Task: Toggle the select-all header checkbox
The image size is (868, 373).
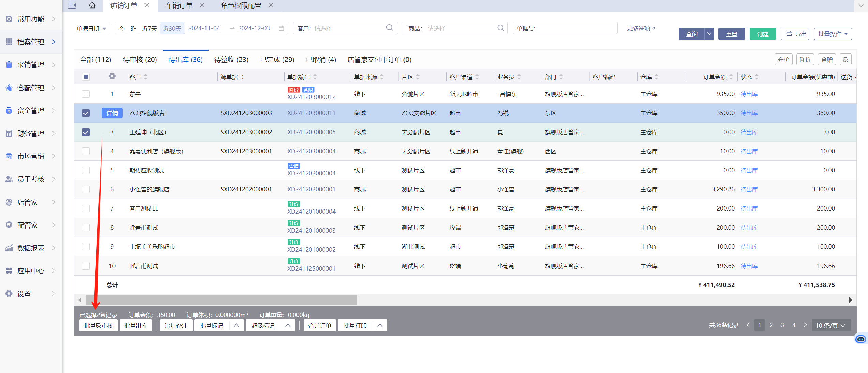Action: (86, 77)
